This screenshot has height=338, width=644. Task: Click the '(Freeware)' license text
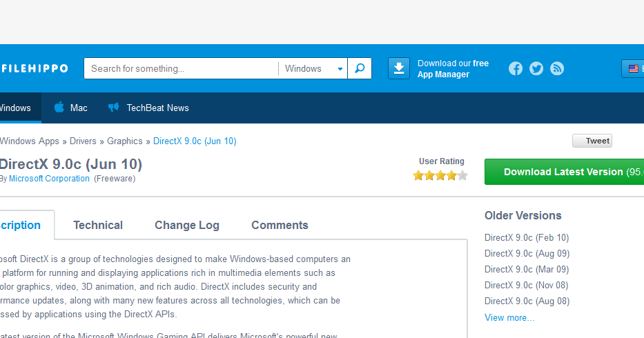(x=115, y=179)
